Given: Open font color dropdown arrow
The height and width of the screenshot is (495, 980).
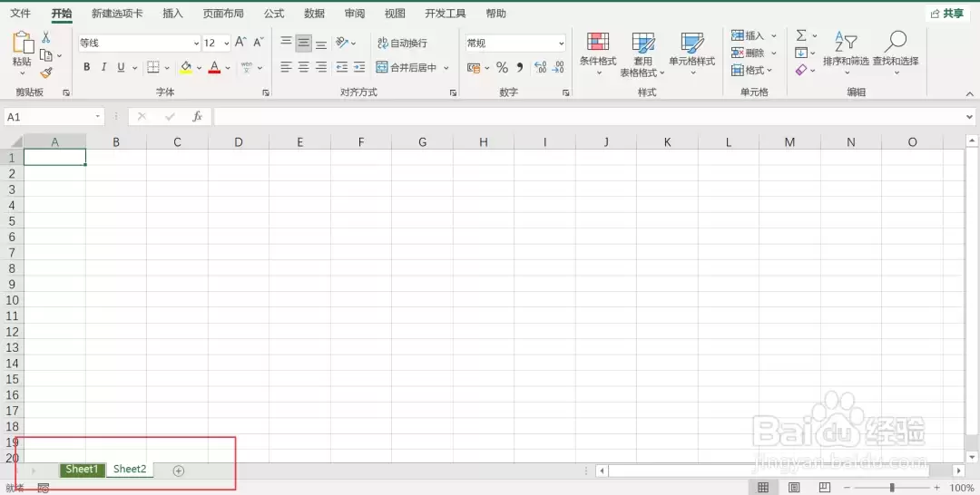Looking at the screenshot, I should [x=228, y=68].
